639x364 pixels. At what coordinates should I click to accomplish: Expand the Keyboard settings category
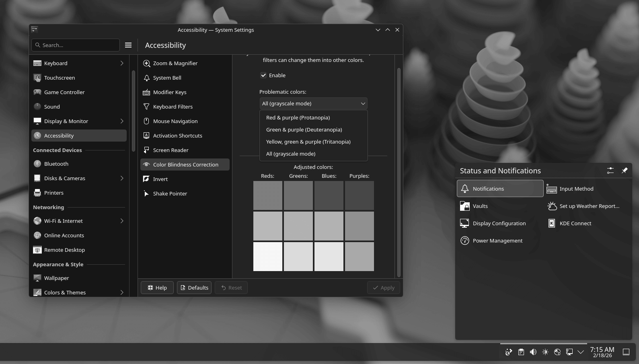[x=121, y=63]
